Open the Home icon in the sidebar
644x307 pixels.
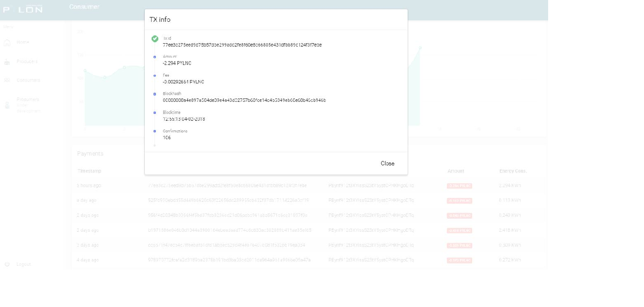coord(7,43)
